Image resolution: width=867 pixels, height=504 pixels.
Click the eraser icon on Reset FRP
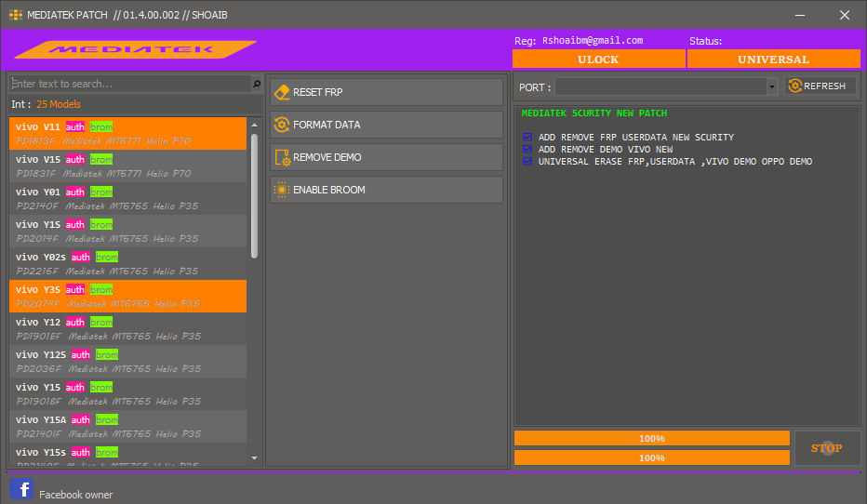tap(282, 92)
